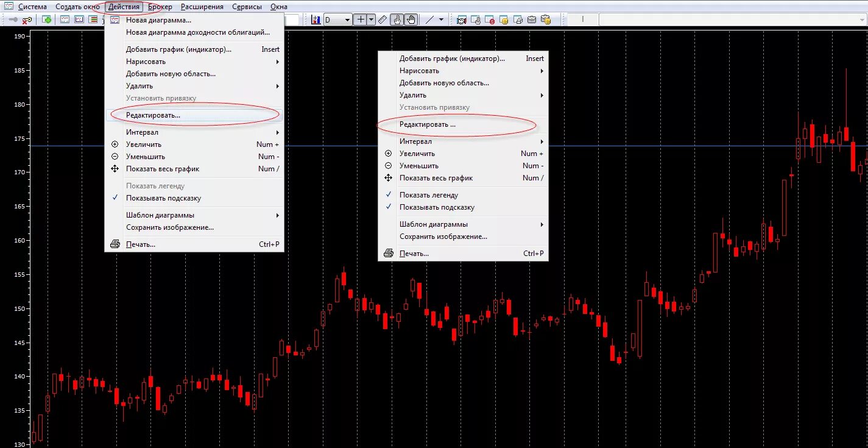The image size is (868, 448).
Task: Expand Шаблон диаграммы in the context menu
Action: point(463,224)
